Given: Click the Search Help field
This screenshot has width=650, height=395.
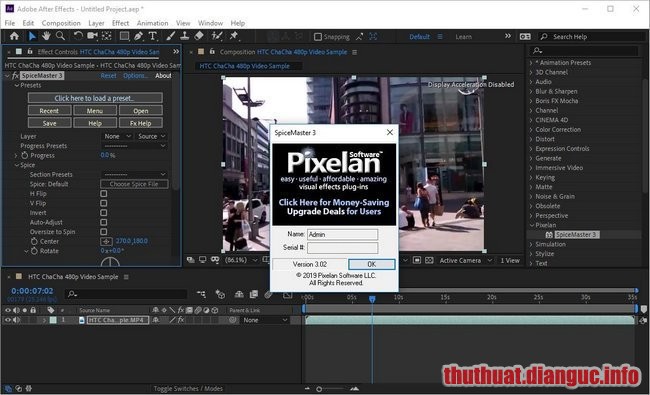Looking at the screenshot, I should pyautogui.click(x=592, y=36).
